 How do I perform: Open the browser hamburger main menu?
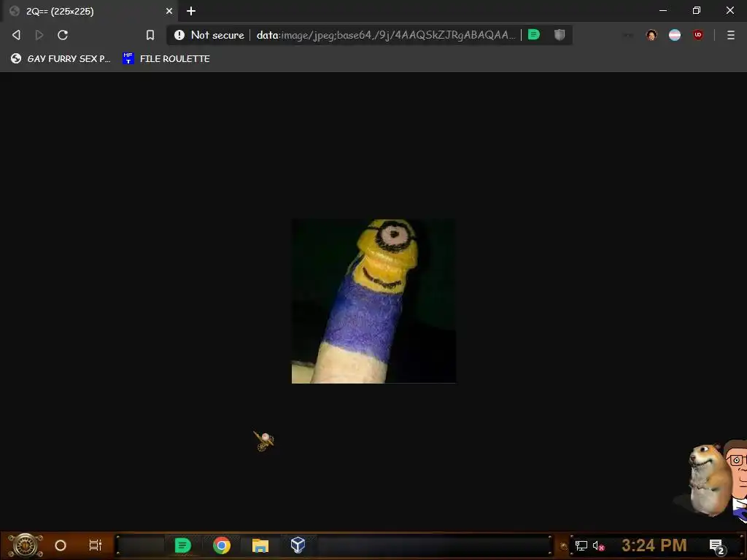[x=731, y=35]
